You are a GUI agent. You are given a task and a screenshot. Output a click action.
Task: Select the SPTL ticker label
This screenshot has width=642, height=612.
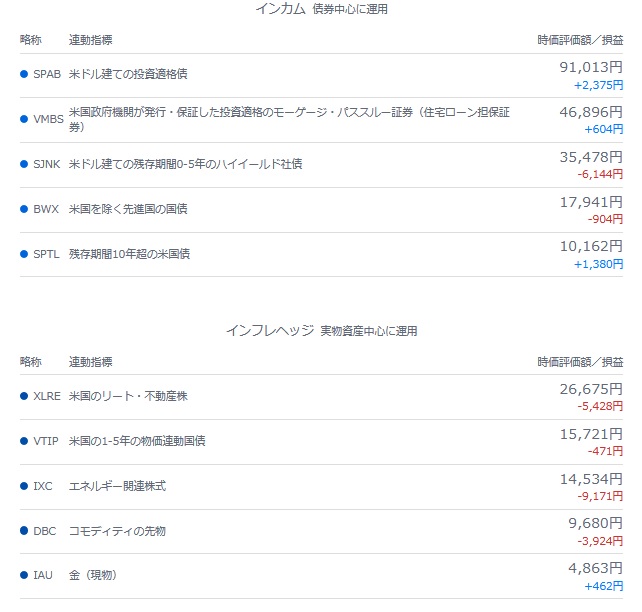click(x=46, y=254)
